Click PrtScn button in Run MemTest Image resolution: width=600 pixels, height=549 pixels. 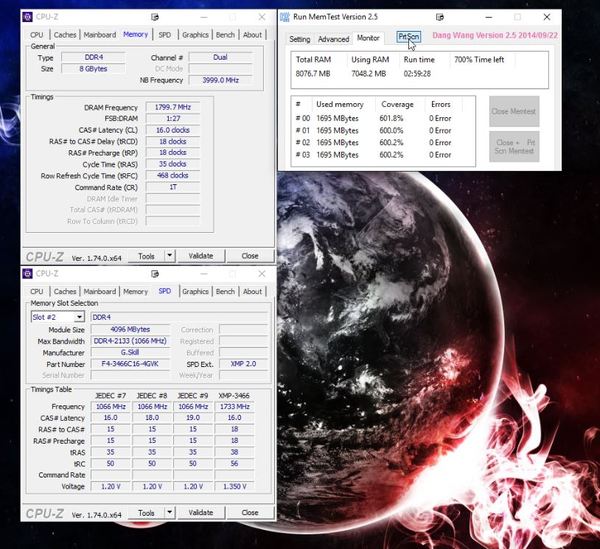click(409, 37)
